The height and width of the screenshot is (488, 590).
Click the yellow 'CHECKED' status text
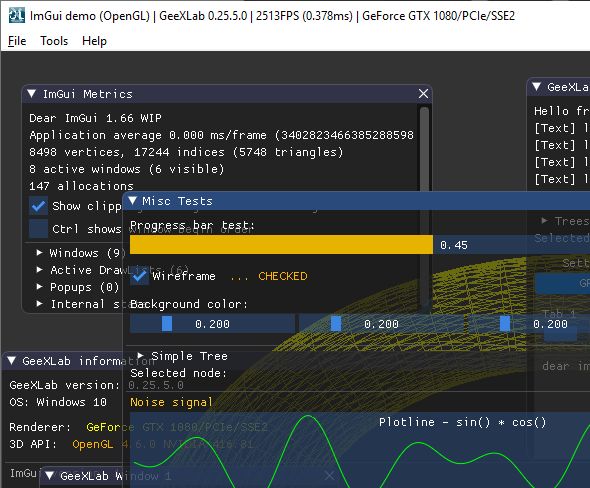pyautogui.click(x=283, y=276)
